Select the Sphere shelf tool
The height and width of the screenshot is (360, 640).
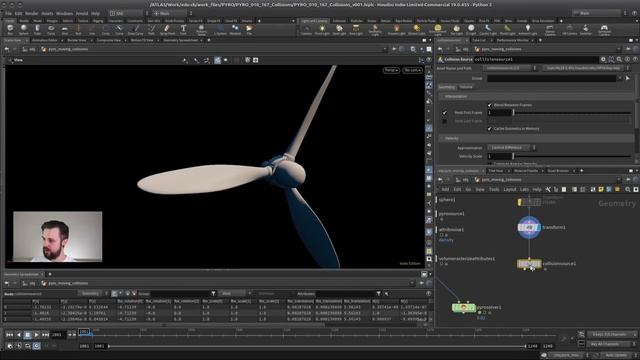pos(24,29)
